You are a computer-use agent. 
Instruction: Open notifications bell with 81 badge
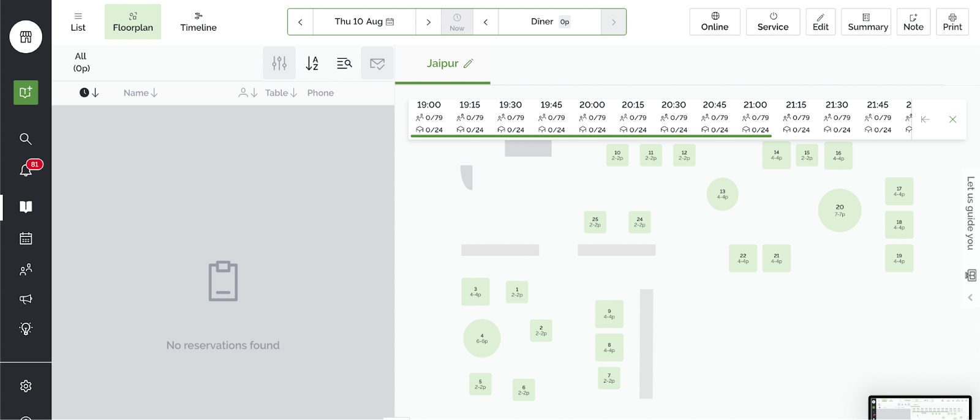[26, 170]
